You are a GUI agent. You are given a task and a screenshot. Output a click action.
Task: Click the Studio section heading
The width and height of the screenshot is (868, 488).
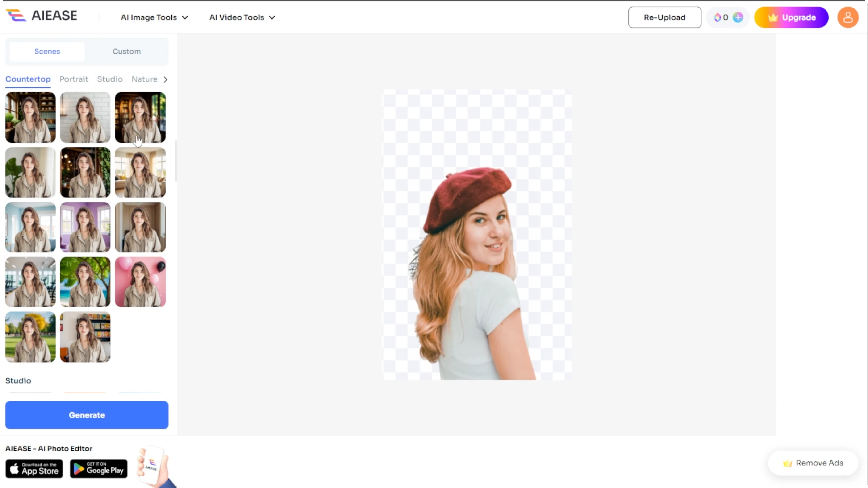click(18, 380)
